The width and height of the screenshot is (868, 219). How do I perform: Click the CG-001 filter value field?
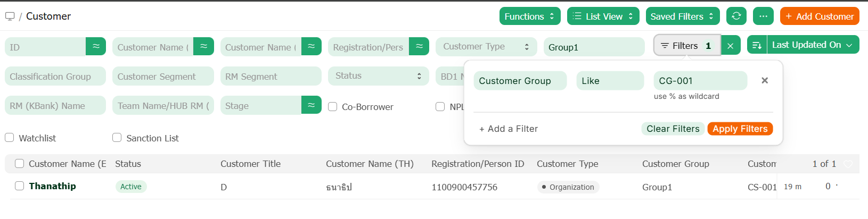(700, 81)
